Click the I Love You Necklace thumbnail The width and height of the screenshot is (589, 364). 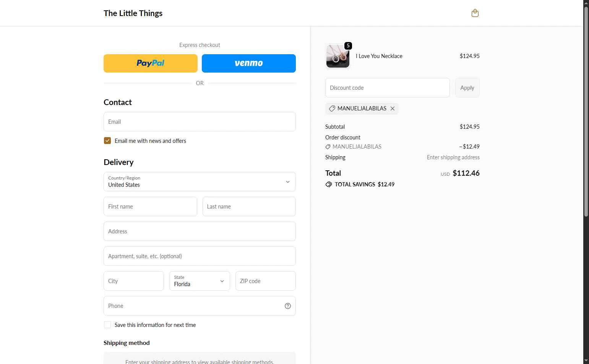click(338, 56)
